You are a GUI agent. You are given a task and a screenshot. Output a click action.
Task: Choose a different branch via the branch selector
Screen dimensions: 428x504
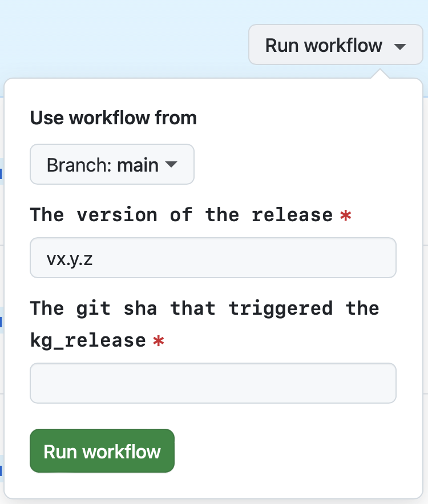pos(112,165)
